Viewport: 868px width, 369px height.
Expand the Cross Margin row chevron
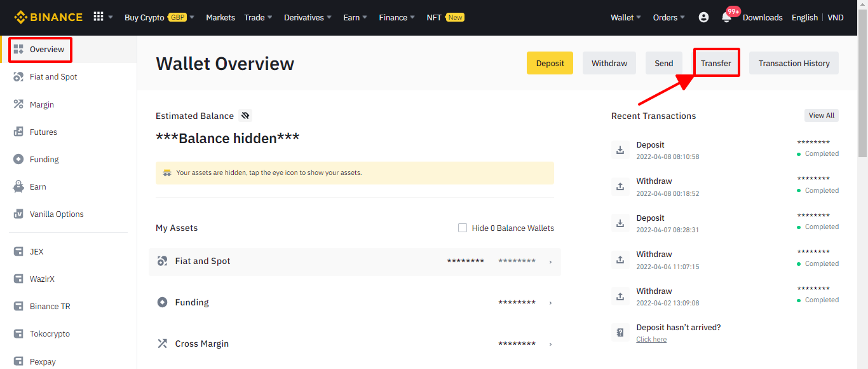click(550, 344)
